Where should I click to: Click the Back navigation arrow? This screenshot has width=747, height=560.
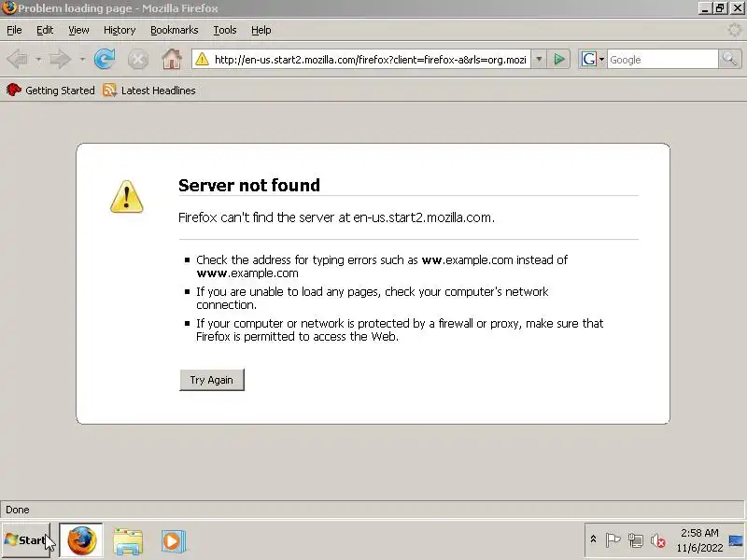[18, 60]
